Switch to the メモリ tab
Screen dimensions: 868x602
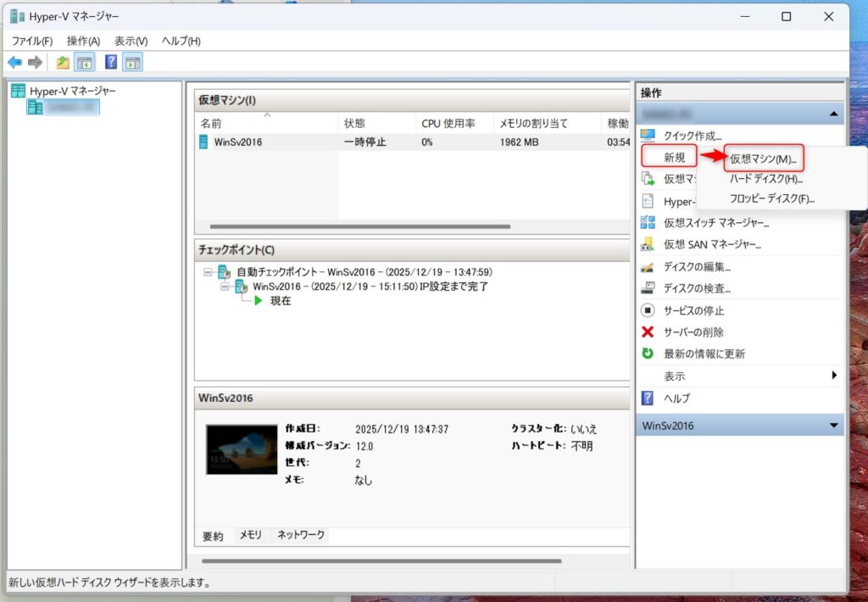[x=250, y=535]
